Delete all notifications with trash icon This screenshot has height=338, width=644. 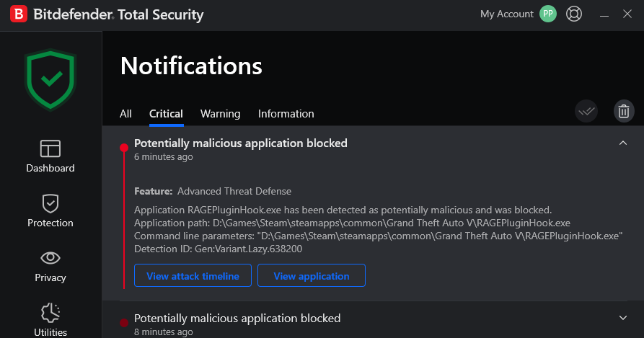point(623,111)
